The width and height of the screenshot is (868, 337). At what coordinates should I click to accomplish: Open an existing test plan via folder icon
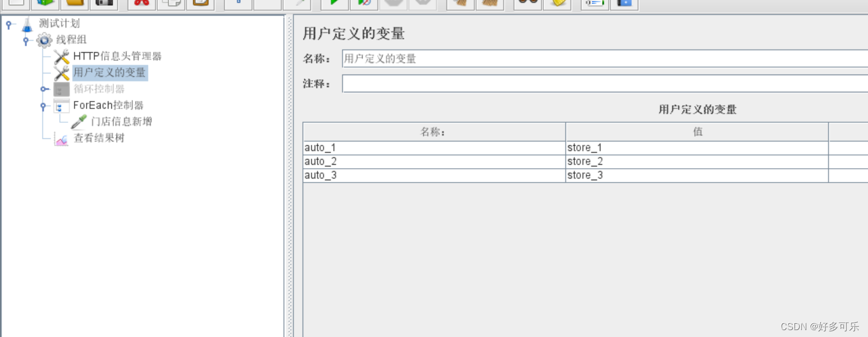click(x=75, y=4)
